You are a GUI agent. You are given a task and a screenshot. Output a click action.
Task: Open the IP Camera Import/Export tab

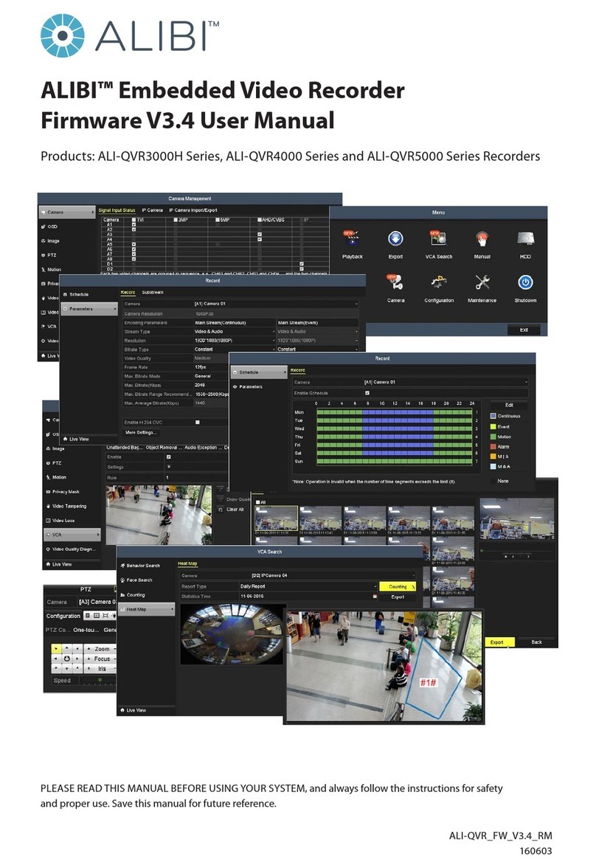click(x=193, y=210)
